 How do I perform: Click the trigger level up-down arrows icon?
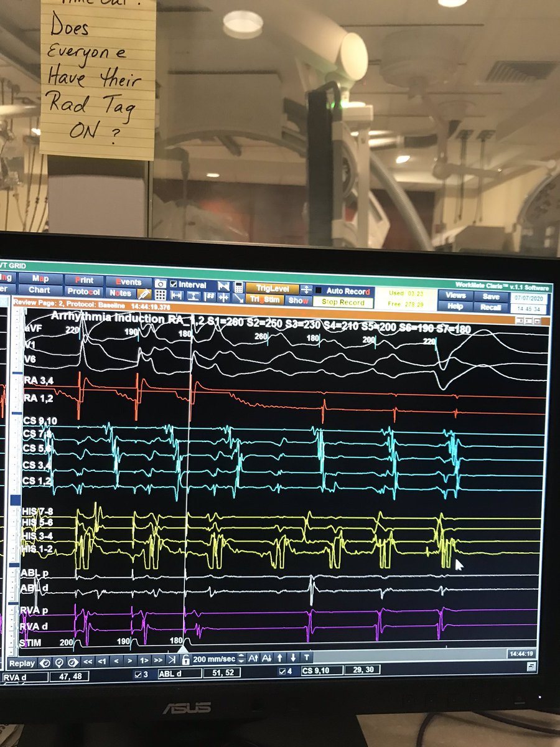pyautogui.click(x=307, y=289)
